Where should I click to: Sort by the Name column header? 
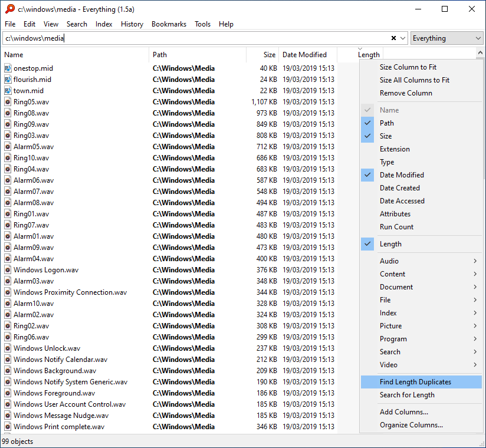[75, 55]
